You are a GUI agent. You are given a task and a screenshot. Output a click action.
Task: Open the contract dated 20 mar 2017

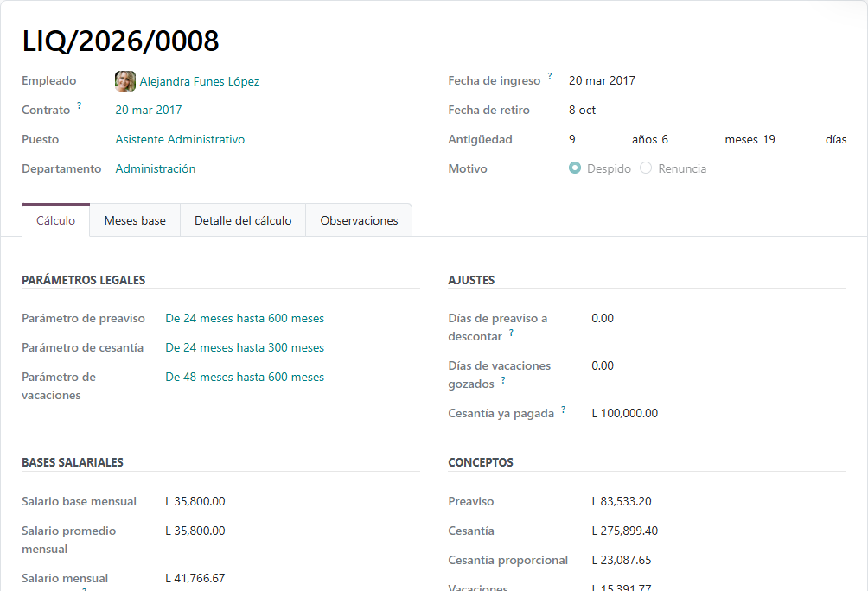coord(149,110)
